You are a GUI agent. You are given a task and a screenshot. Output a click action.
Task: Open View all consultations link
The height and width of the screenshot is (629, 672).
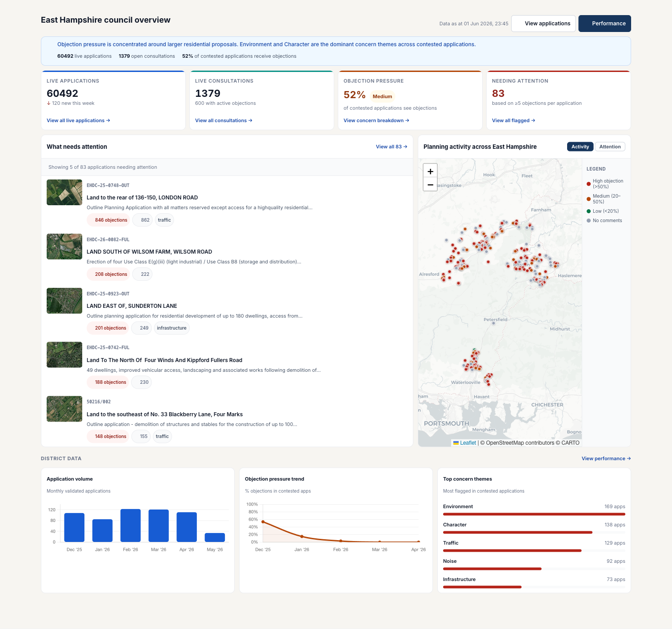point(224,120)
